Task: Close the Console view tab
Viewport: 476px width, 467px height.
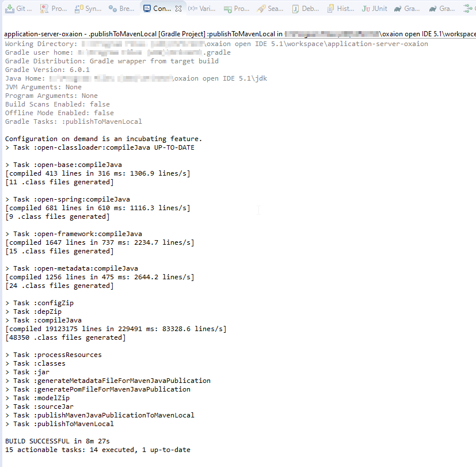Action: (178, 9)
